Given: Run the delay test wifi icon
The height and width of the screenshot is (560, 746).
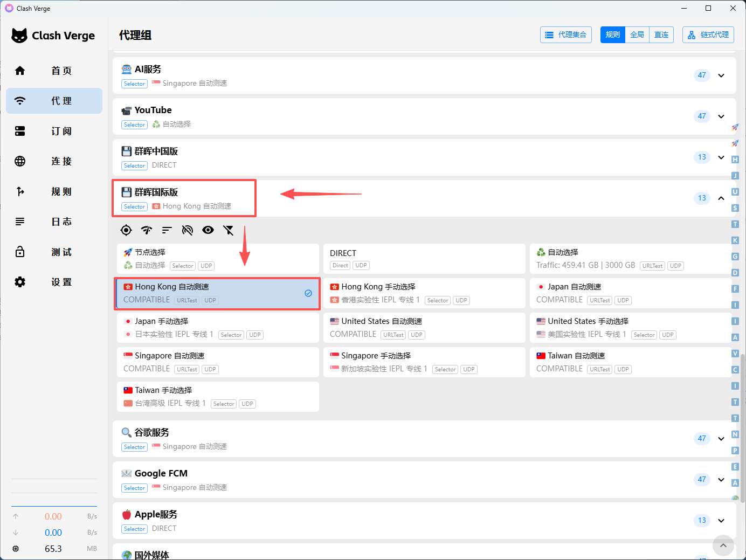Looking at the screenshot, I should (x=147, y=230).
